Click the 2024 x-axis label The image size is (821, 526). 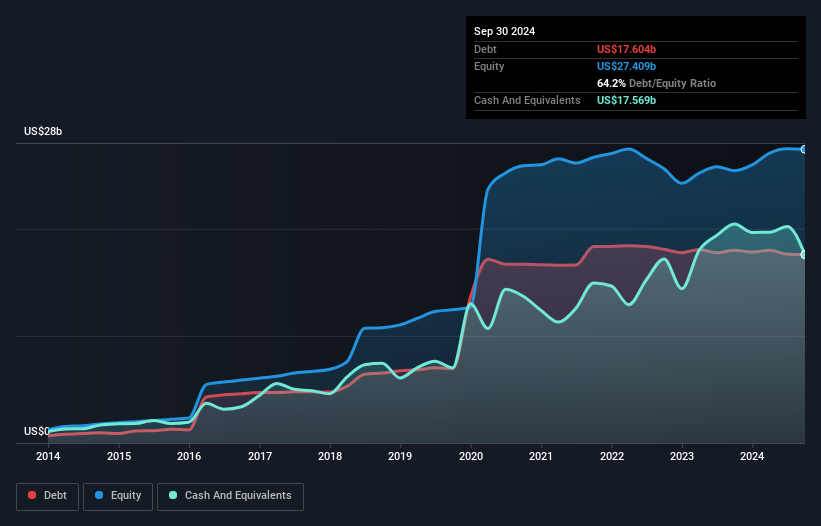point(752,456)
